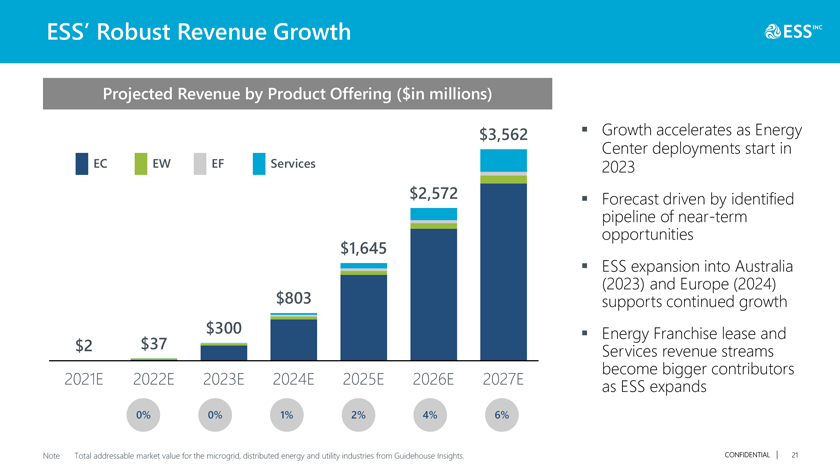Click the $37 value label
Viewport: 840px width, 473px height.
tap(154, 343)
